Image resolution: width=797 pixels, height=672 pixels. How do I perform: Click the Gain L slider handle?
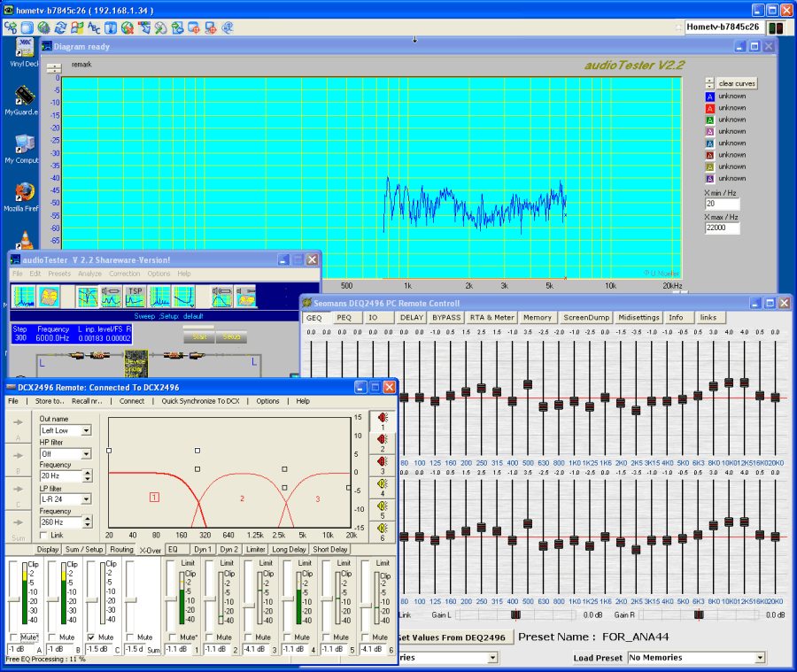[x=515, y=615]
